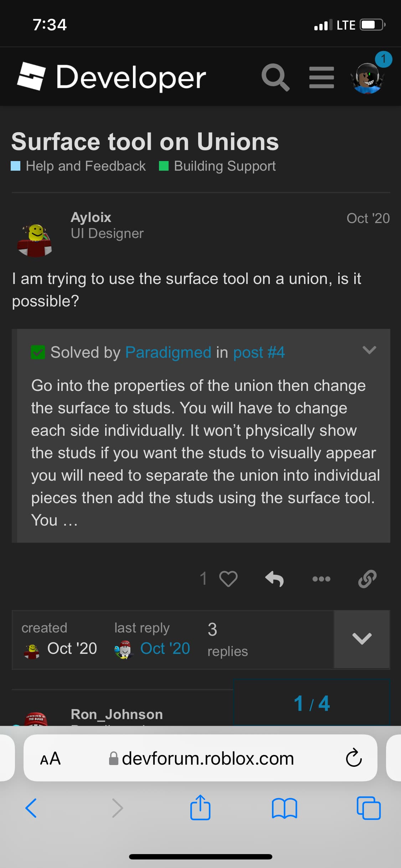Open the forum search magnifier icon

275,77
